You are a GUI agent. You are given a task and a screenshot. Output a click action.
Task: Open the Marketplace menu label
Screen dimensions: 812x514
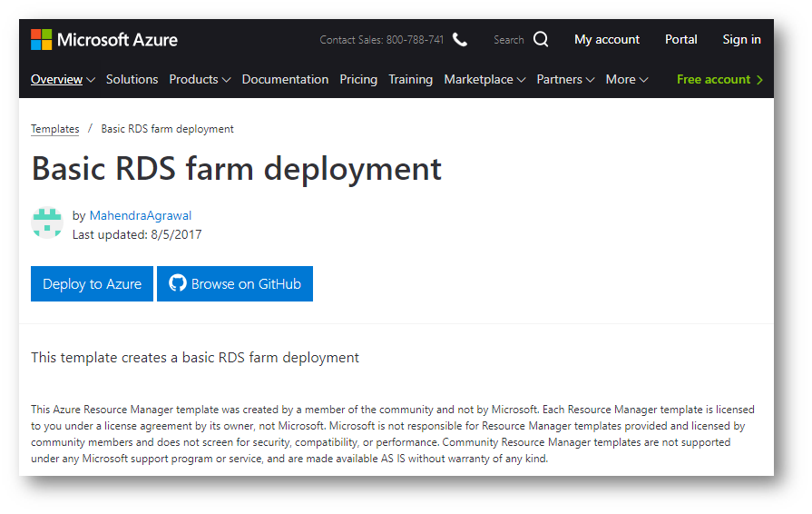click(478, 79)
